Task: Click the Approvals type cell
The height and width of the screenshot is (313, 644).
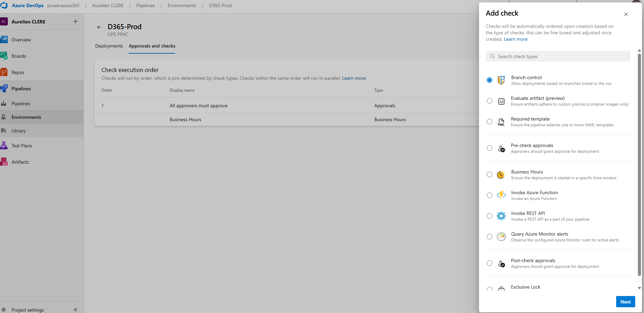Action: click(x=385, y=106)
